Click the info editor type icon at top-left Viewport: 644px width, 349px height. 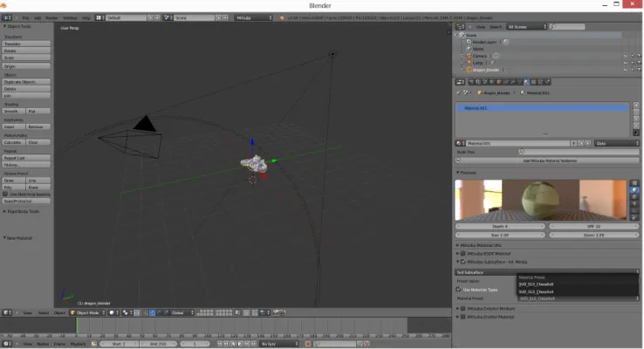pos(7,17)
